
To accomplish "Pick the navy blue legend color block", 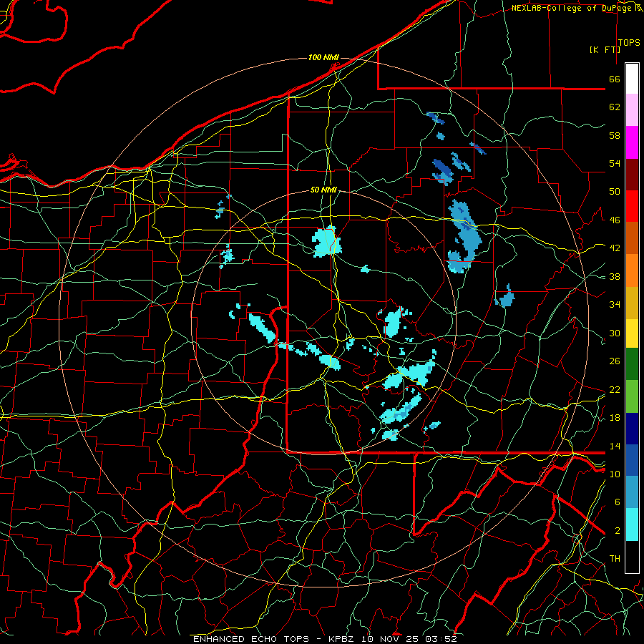I will [632, 429].
